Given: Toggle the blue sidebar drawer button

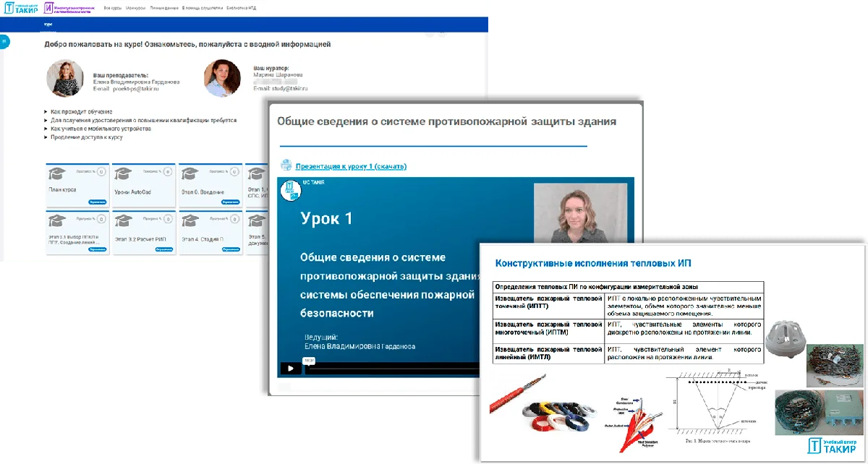Looking at the screenshot, I should pyautogui.click(x=4, y=42).
